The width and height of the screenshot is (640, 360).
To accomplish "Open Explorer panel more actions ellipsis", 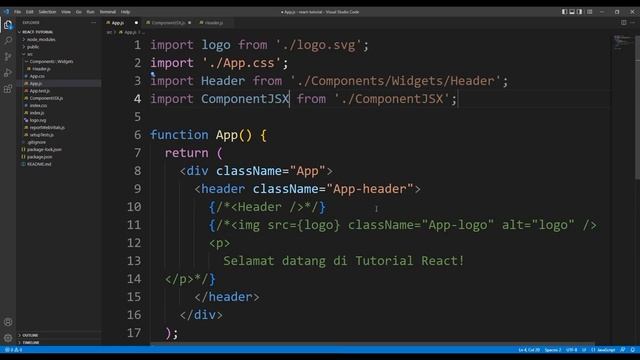I will tap(93, 23).
